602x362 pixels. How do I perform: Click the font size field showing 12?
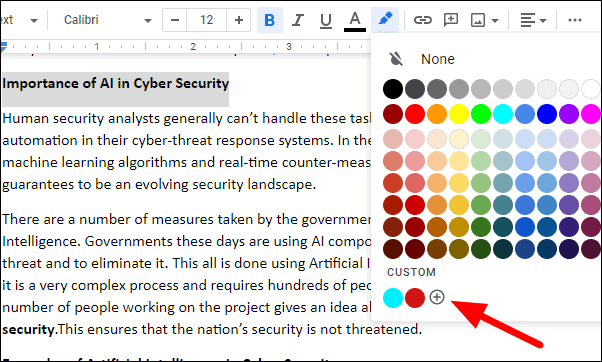pyautogui.click(x=207, y=20)
